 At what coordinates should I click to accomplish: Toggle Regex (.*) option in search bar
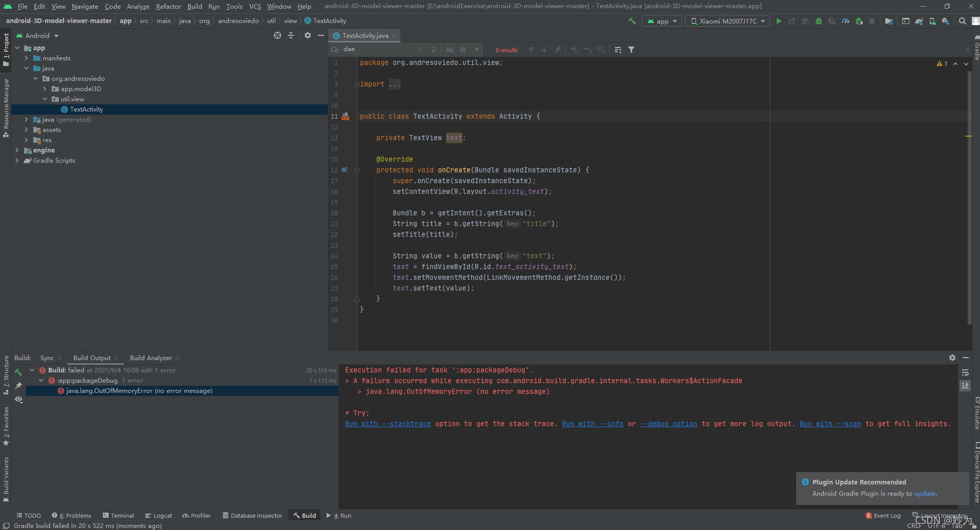point(476,50)
